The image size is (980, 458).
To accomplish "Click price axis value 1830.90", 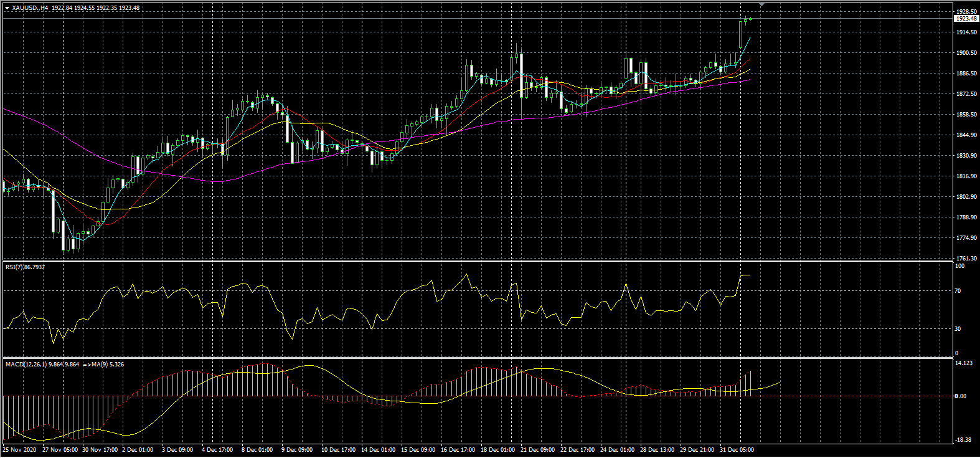I will [966, 156].
